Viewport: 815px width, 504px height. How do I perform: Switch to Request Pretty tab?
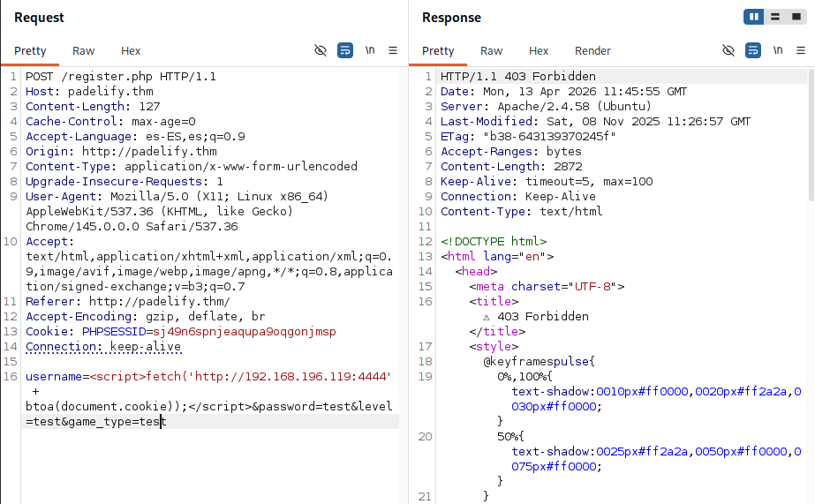click(x=30, y=51)
